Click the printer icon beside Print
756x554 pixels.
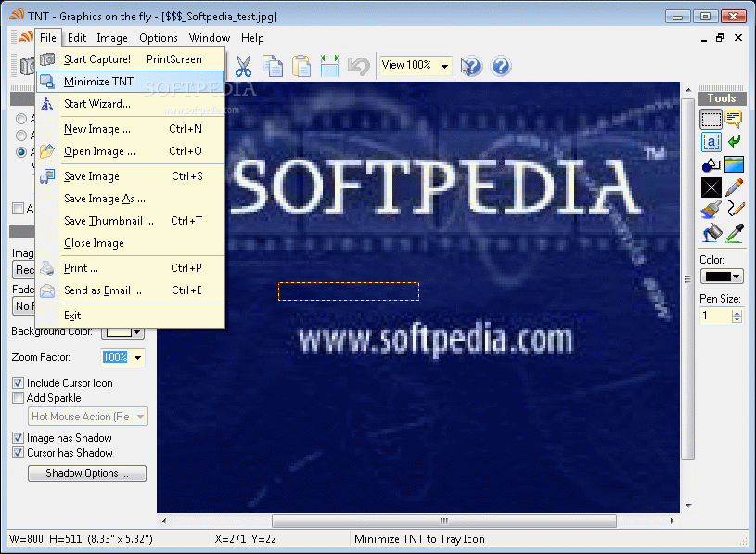(x=46, y=268)
